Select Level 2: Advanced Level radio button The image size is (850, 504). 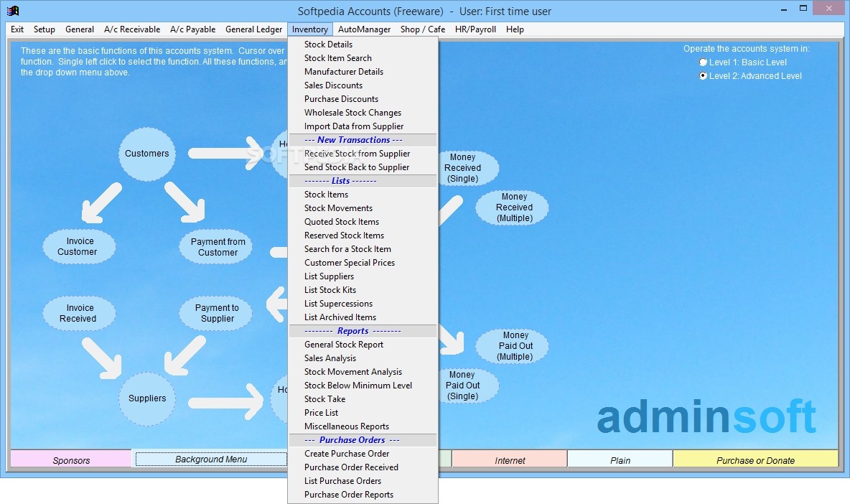pos(703,76)
